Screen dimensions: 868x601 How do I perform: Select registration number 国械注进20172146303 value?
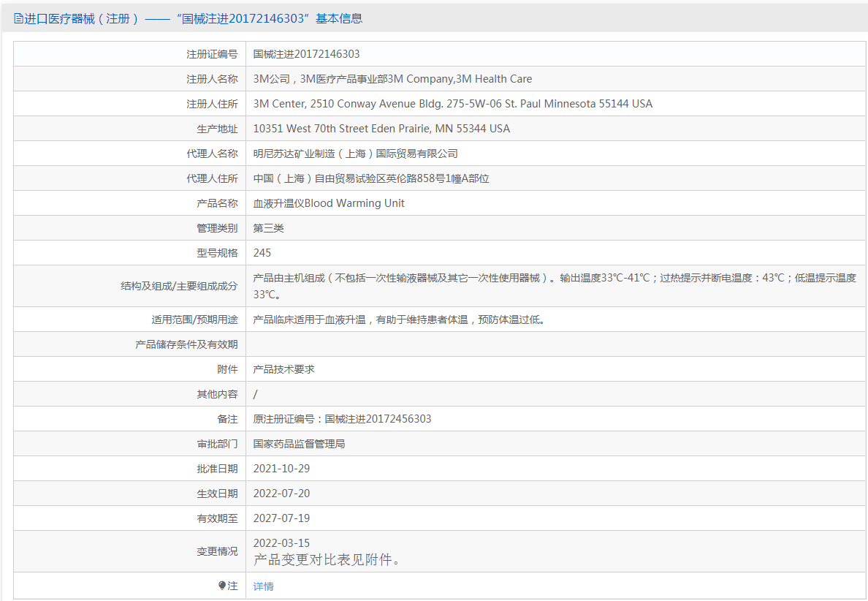tap(307, 54)
